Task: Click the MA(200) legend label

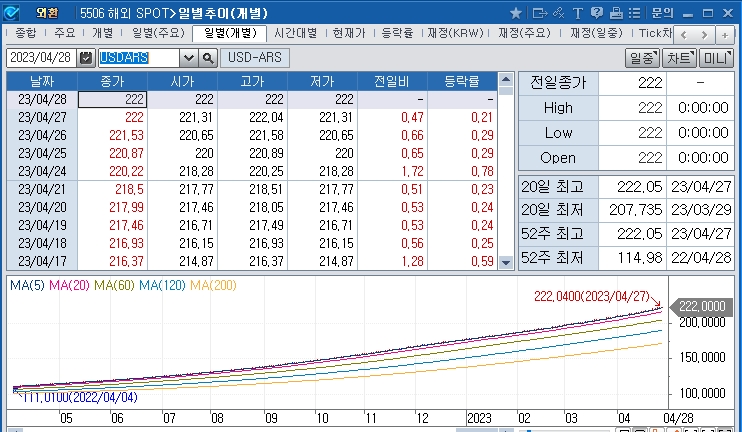Action: point(213,286)
